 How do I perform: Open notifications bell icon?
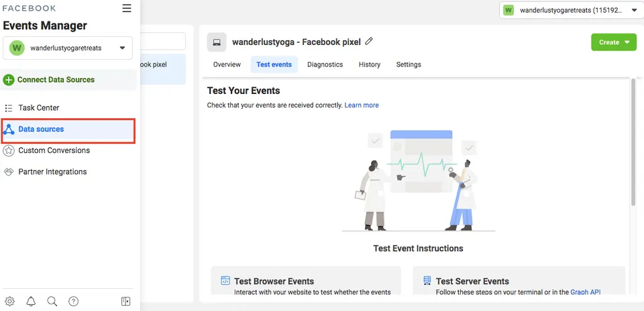[x=31, y=301]
